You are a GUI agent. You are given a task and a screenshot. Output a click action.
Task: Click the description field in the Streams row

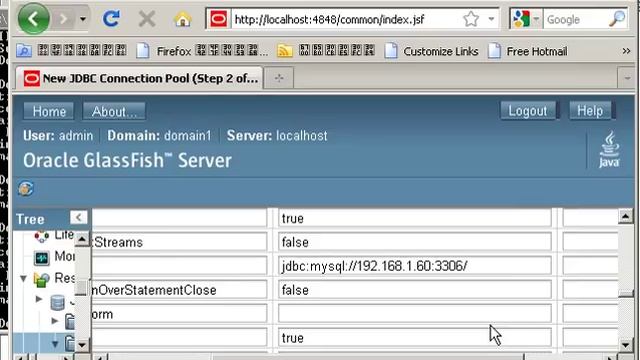[x=590, y=242]
